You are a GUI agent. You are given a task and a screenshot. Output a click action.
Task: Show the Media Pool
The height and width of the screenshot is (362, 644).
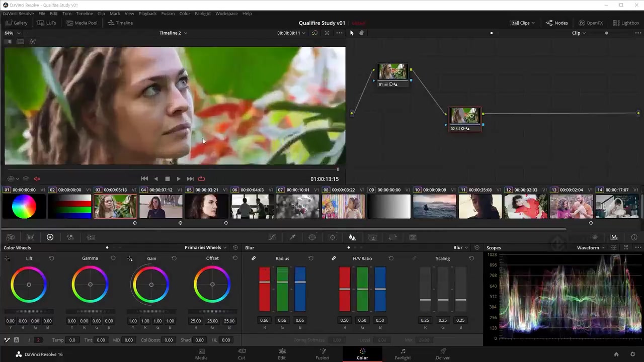coord(82,23)
